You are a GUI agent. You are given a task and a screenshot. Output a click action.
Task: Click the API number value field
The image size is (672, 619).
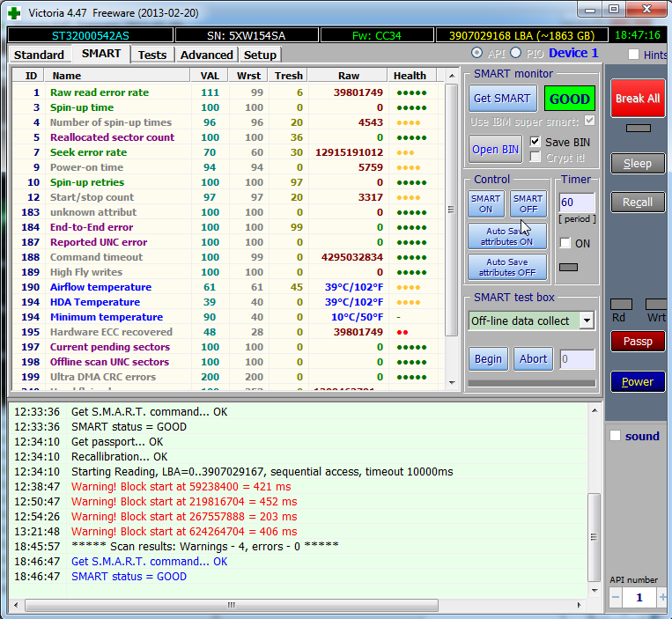pyautogui.click(x=639, y=597)
